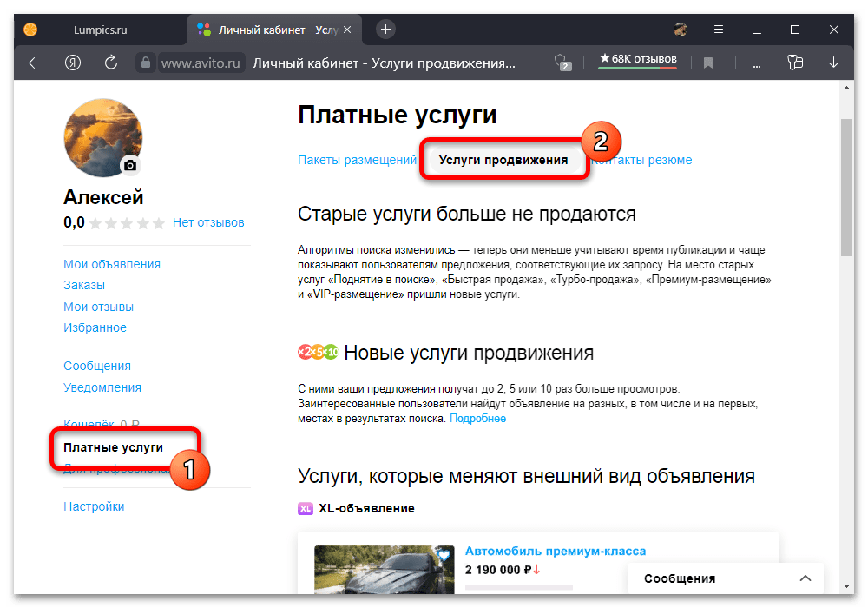This screenshot has height=608, width=868.
Task: Open the Yandex home icon
Action: pyautogui.click(x=73, y=63)
